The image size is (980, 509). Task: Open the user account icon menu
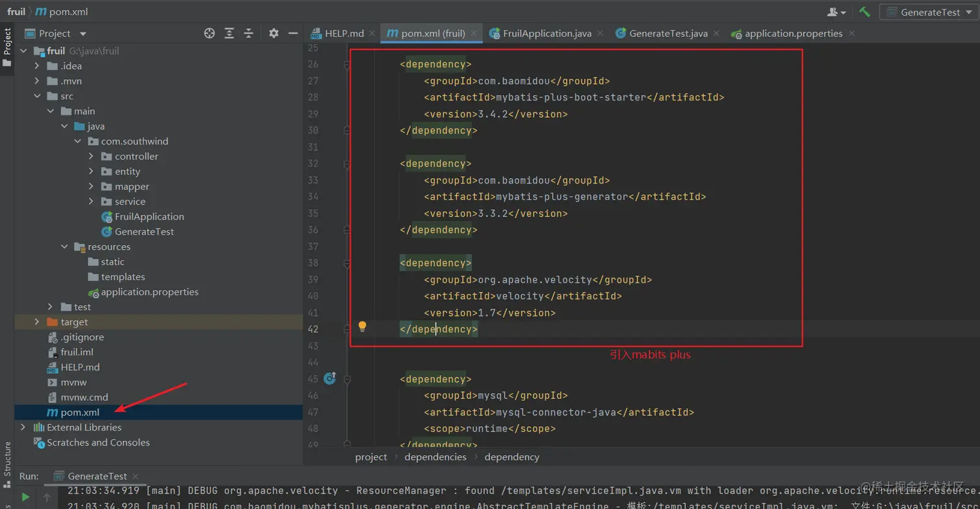coord(837,12)
